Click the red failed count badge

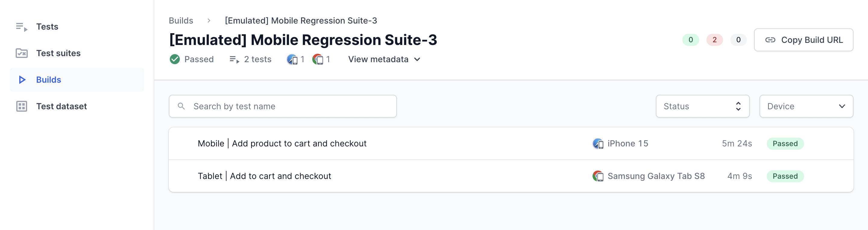[714, 40]
